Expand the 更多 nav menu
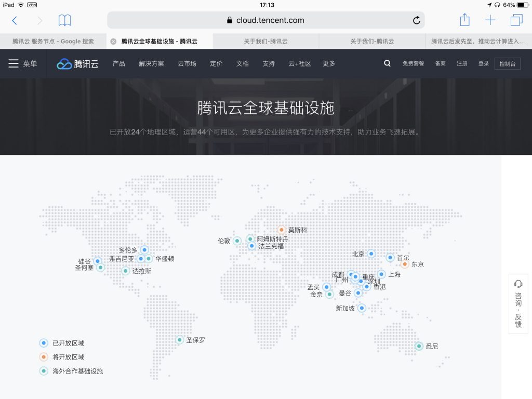The image size is (532, 399). [x=329, y=63]
